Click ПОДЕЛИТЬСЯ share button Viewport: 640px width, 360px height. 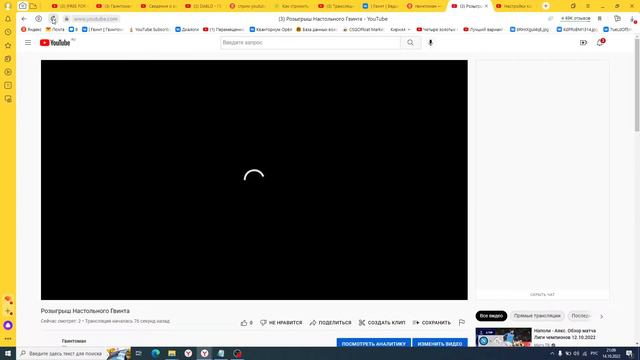pos(331,322)
